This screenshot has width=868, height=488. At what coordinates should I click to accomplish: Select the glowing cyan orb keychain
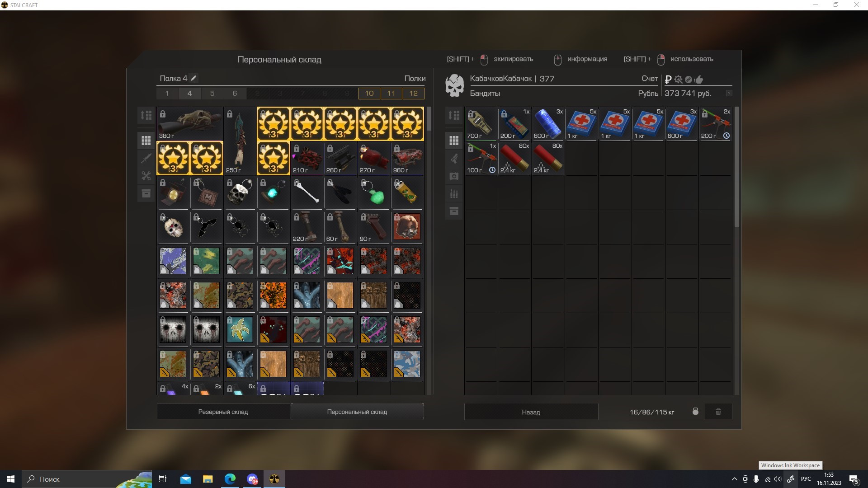[x=274, y=192]
